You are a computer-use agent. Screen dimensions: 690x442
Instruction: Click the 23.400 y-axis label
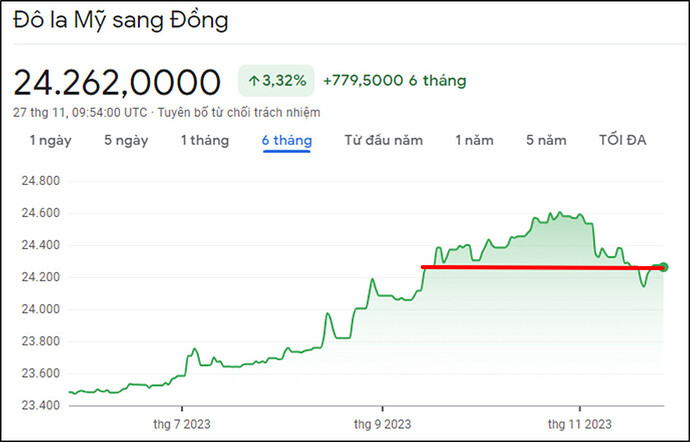coord(42,405)
